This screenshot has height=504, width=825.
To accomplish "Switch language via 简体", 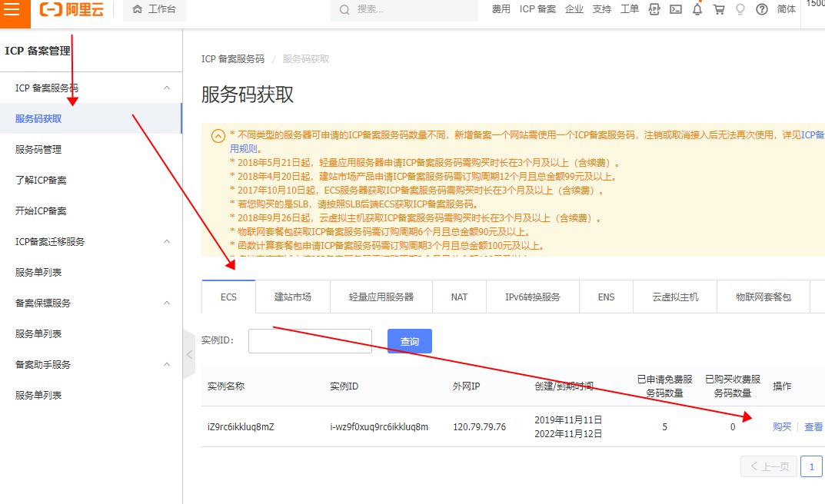I will 787,9.
